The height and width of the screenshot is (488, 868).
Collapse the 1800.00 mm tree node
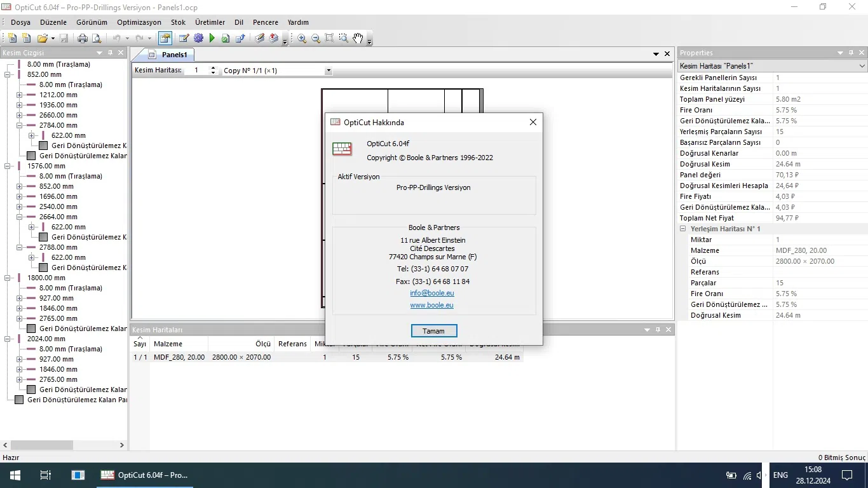[7, 278]
